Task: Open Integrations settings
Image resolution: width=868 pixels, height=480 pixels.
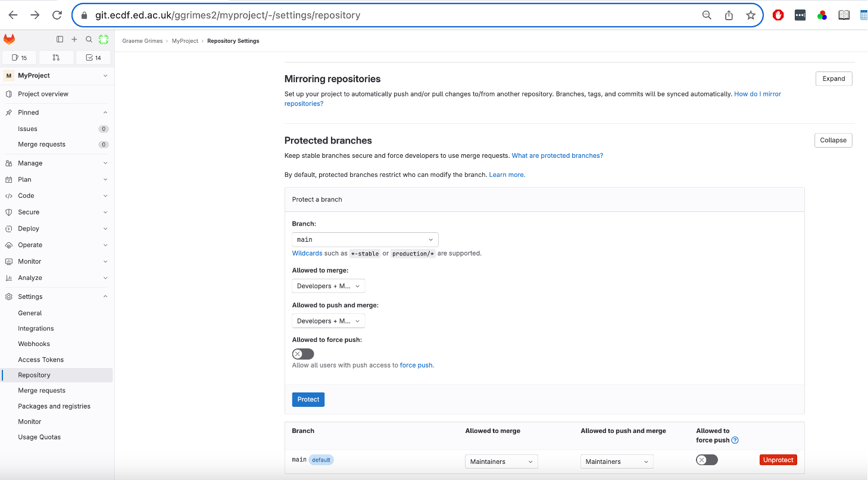Action: [57, 329]
